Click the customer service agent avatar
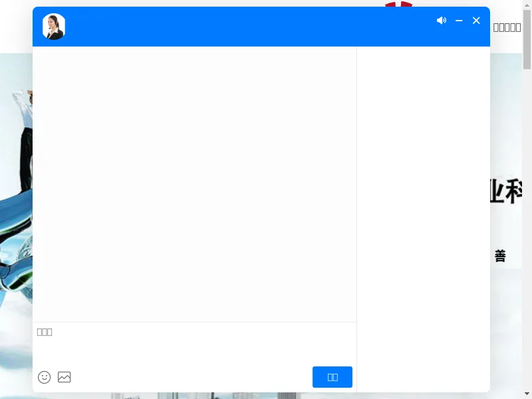The image size is (532, 399). (54, 27)
